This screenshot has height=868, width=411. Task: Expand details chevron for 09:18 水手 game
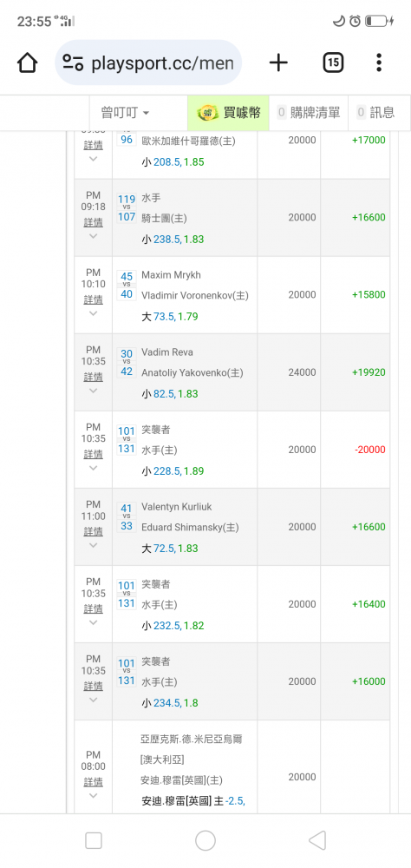click(x=93, y=236)
